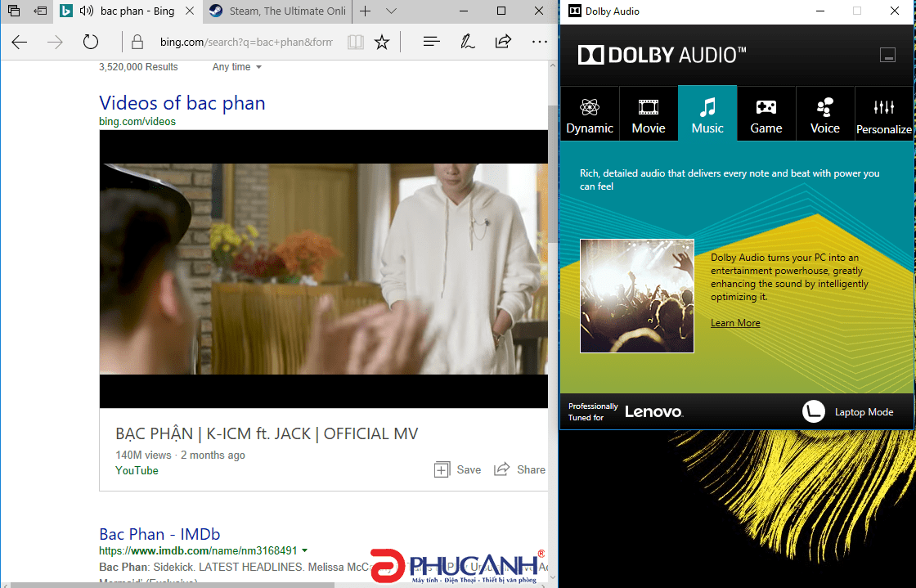
Task: Click BẠC PHẬN K-ICM ft. JACK title
Action: (267, 434)
